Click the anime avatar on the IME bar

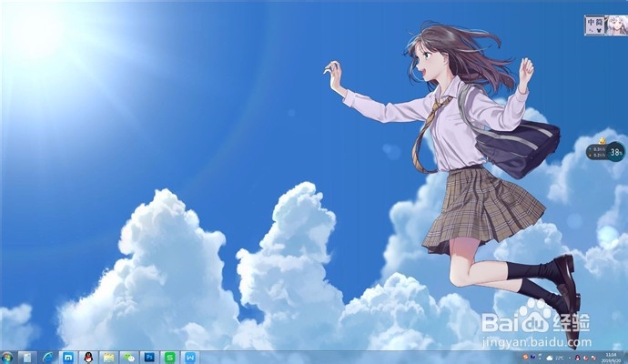(616, 25)
